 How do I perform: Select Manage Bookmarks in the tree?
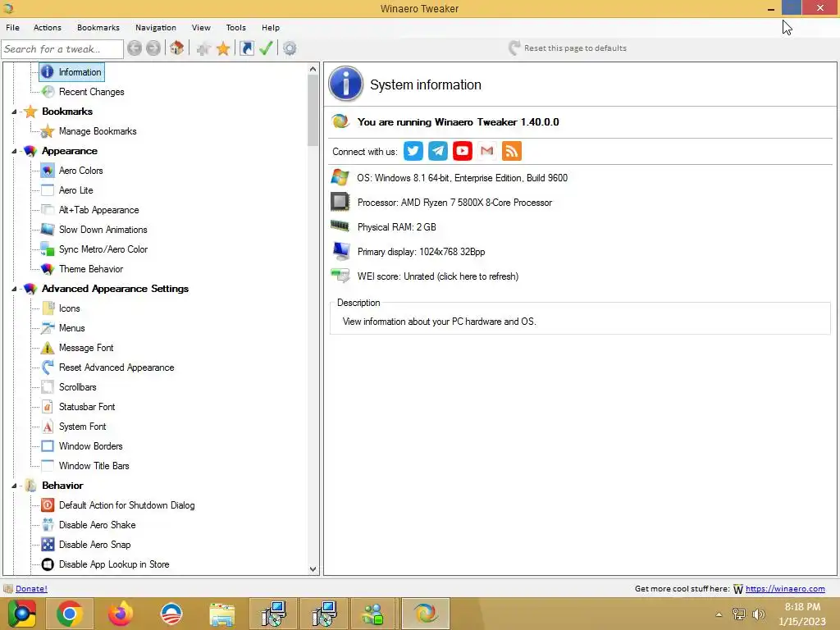[x=98, y=131]
